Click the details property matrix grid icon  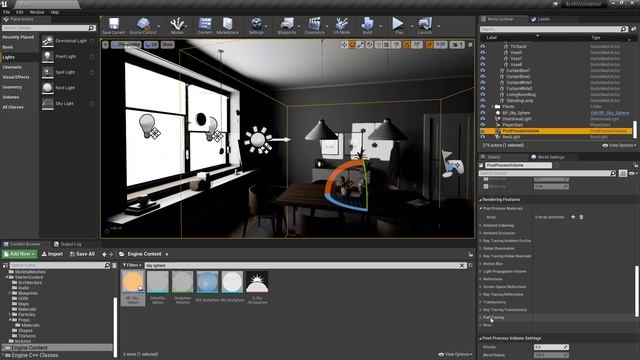(622, 173)
